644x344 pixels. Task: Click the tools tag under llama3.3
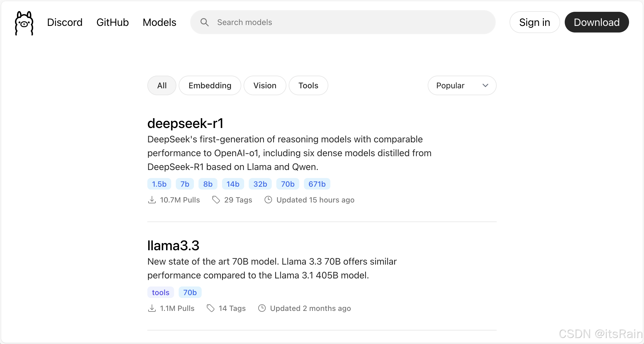[161, 292]
